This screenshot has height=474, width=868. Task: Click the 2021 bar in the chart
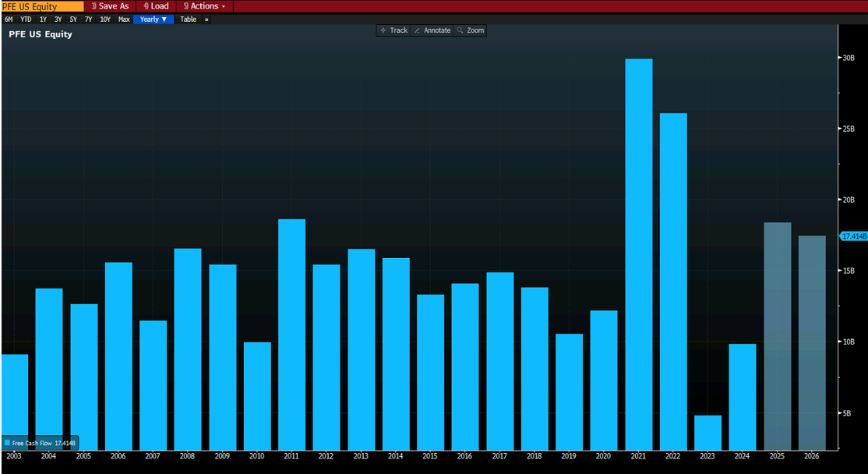(638, 254)
